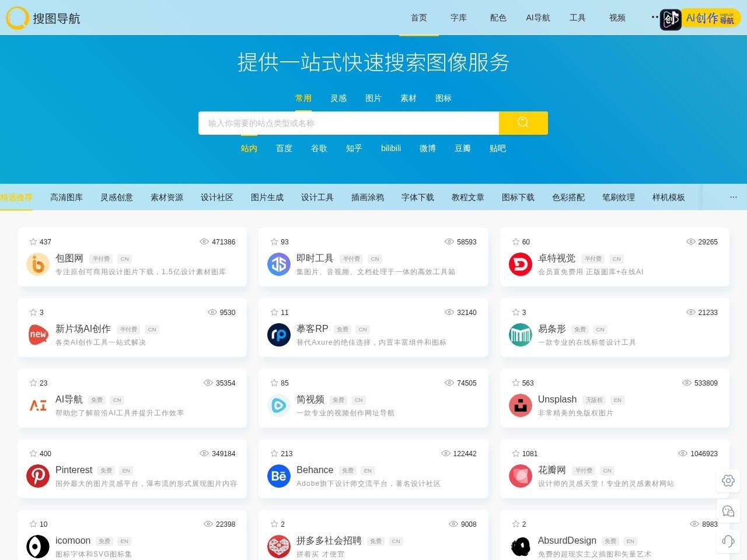Click the AbsurdDesign logo icon
Viewport: 747px width, 560px height.
521,547
